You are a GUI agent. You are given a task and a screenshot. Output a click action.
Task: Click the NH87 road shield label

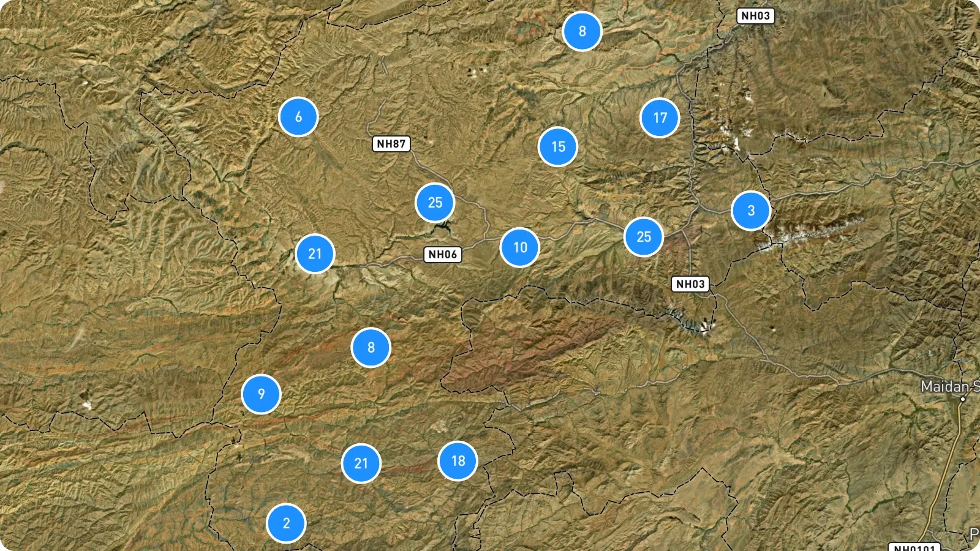tap(391, 144)
